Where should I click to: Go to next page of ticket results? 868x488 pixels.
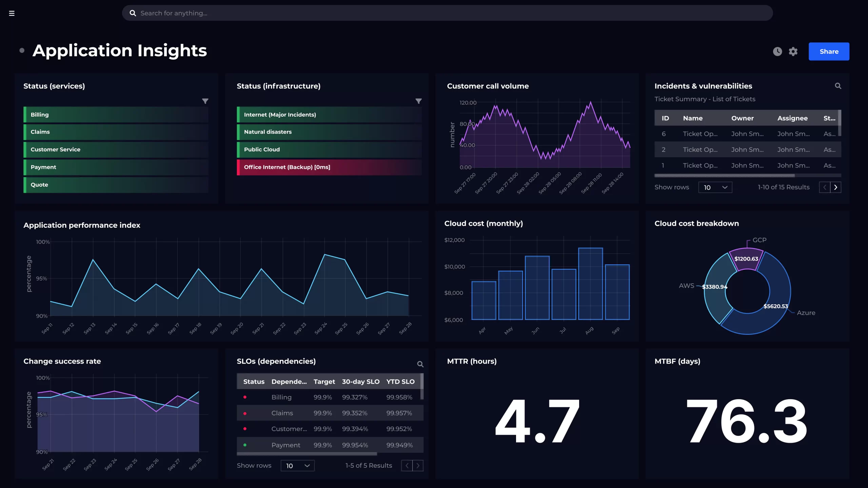click(x=836, y=187)
